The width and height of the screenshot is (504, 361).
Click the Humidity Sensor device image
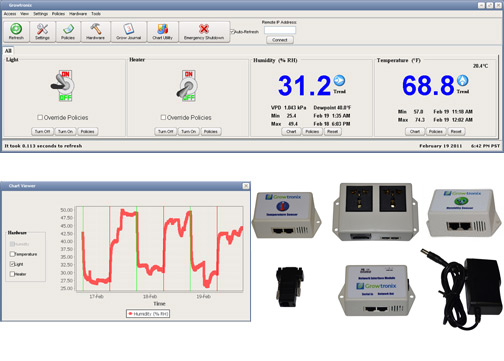(464, 213)
